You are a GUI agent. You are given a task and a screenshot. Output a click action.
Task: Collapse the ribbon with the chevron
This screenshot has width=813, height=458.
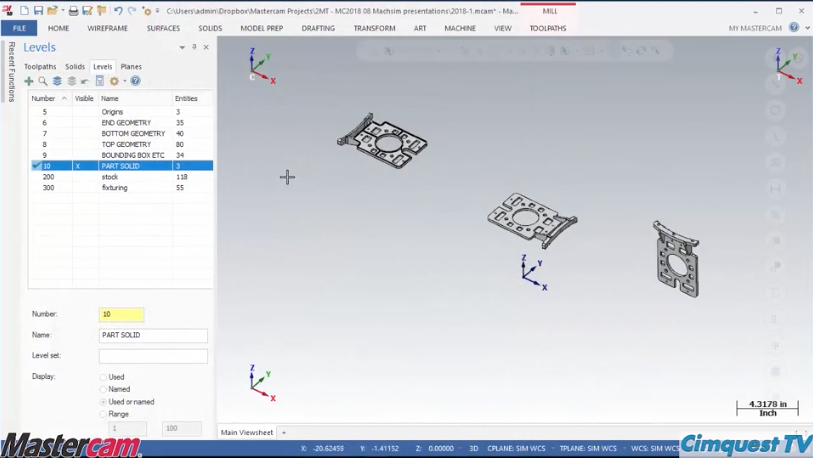point(807,28)
